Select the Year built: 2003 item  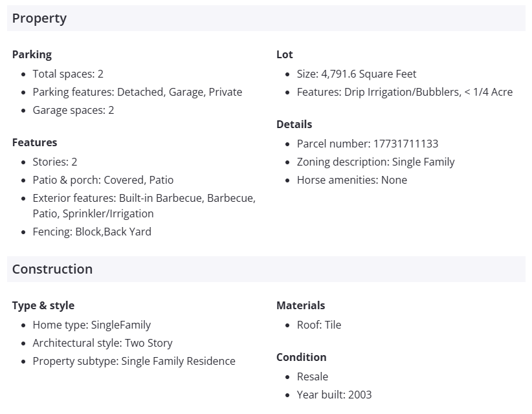pyautogui.click(x=335, y=395)
